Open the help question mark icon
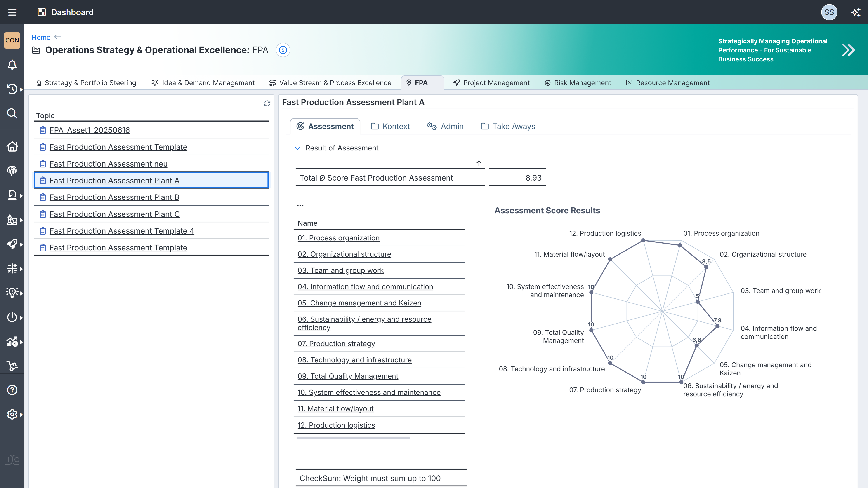The height and width of the screenshot is (488, 868). pyautogui.click(x=12, y=390)
